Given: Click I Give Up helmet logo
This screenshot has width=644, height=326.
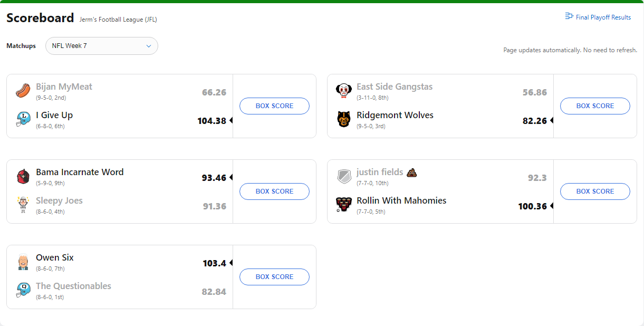Looking at the screenshot, I should pos(23,119).
